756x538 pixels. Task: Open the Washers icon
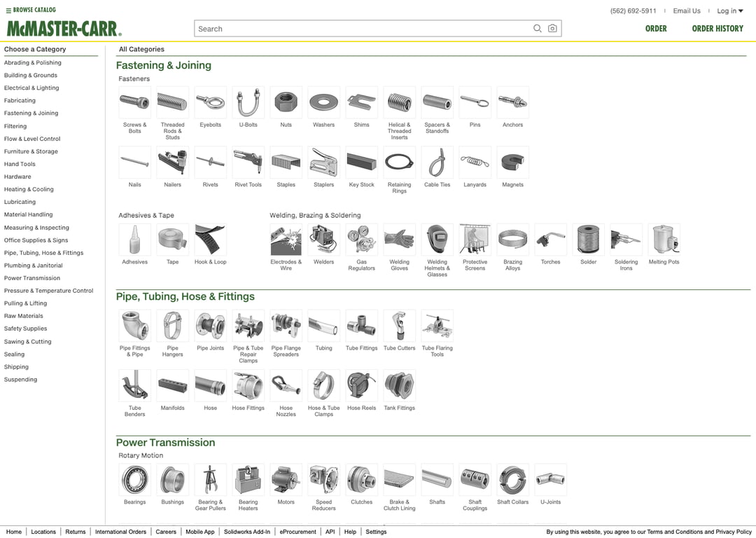coord(323,102)
